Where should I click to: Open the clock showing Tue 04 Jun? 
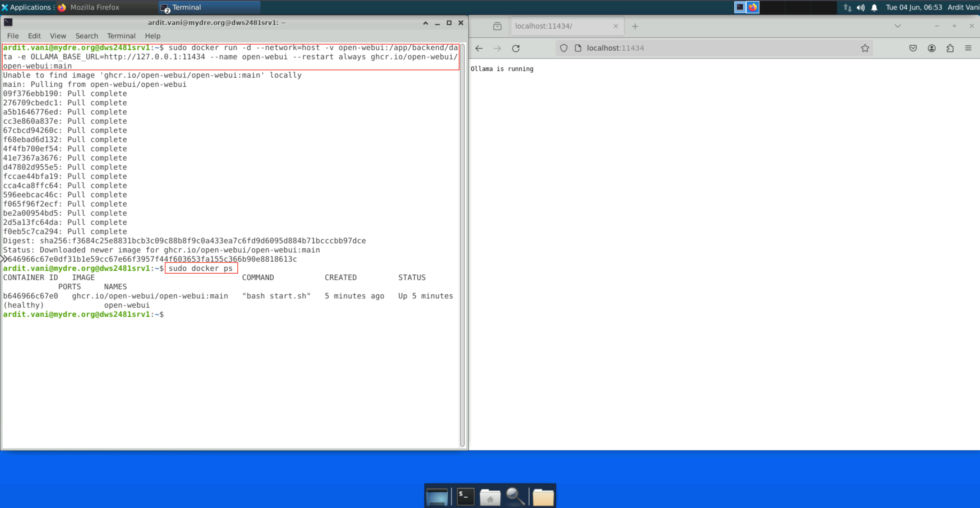coord(914,7)
